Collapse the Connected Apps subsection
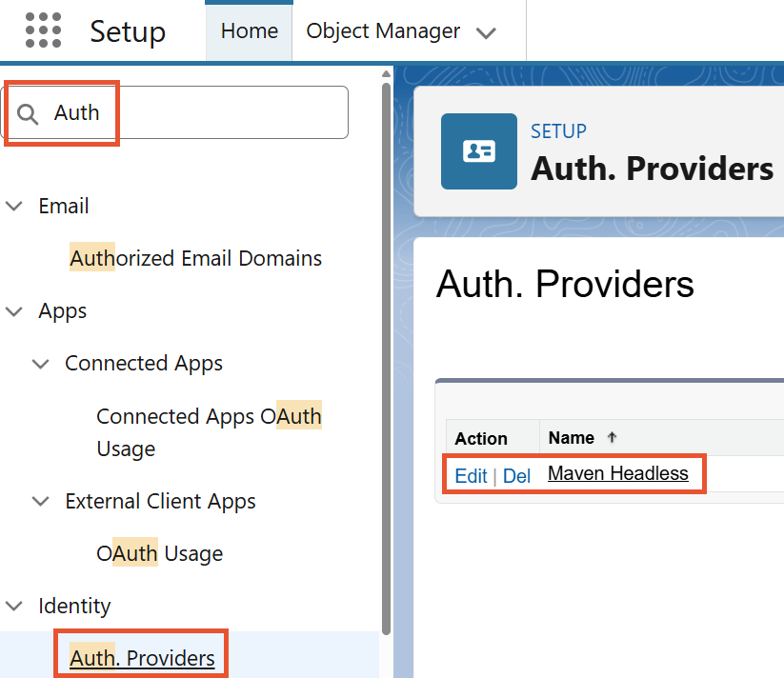 pyautogui.click(x=41, y=363)
